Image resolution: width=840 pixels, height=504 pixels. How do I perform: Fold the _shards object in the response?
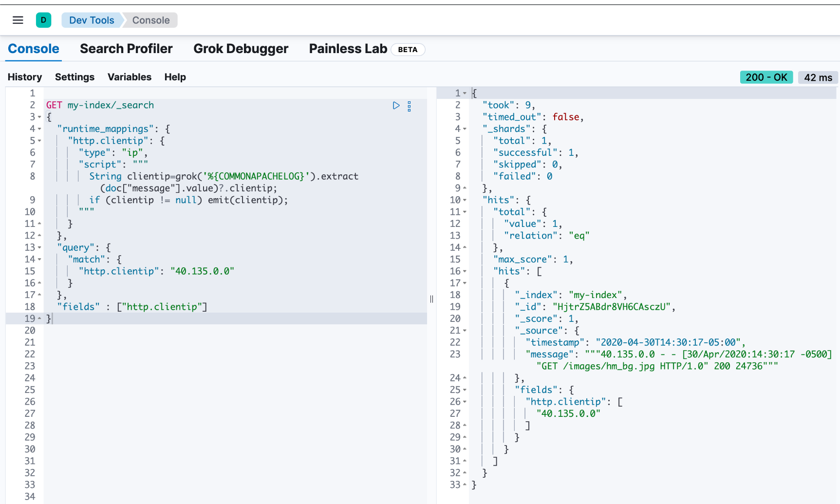(465, 129)
